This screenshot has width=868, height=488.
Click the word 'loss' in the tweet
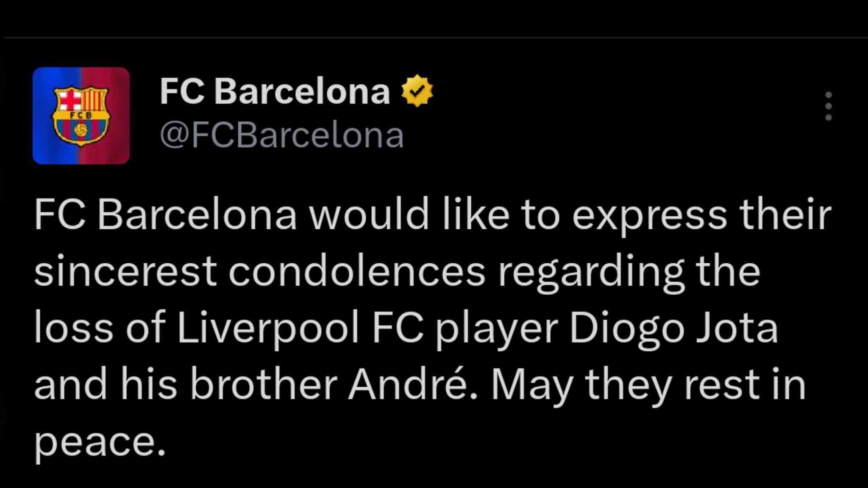pyautogui.click(x=74, y=328)
